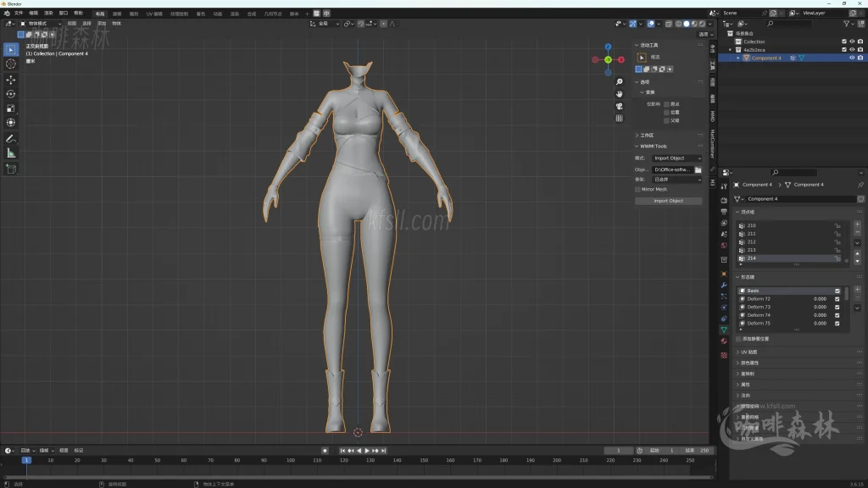
Task: Open the object mode dropdown
Action: 41,24
